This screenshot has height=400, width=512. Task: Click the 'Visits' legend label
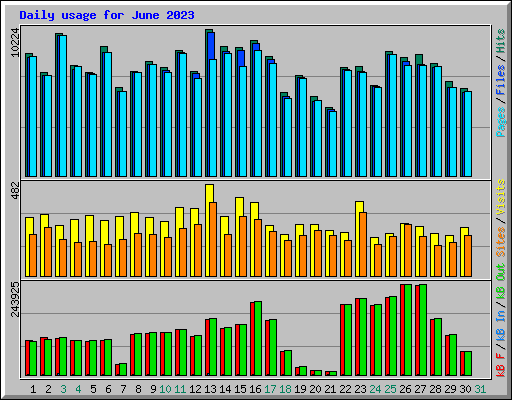tap(501, 197)
